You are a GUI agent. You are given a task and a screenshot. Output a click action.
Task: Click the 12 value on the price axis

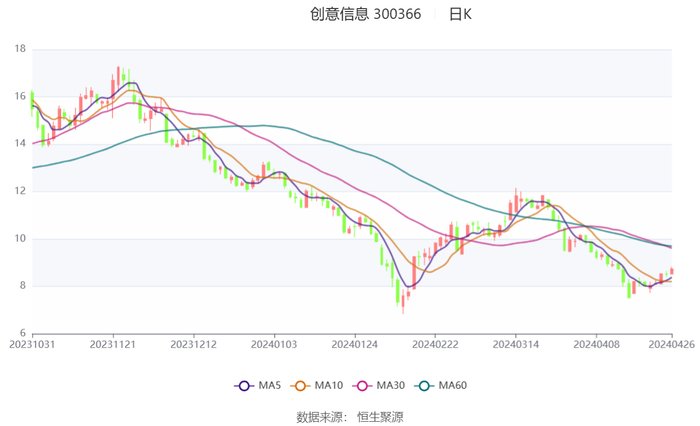(x=19, y=191)
